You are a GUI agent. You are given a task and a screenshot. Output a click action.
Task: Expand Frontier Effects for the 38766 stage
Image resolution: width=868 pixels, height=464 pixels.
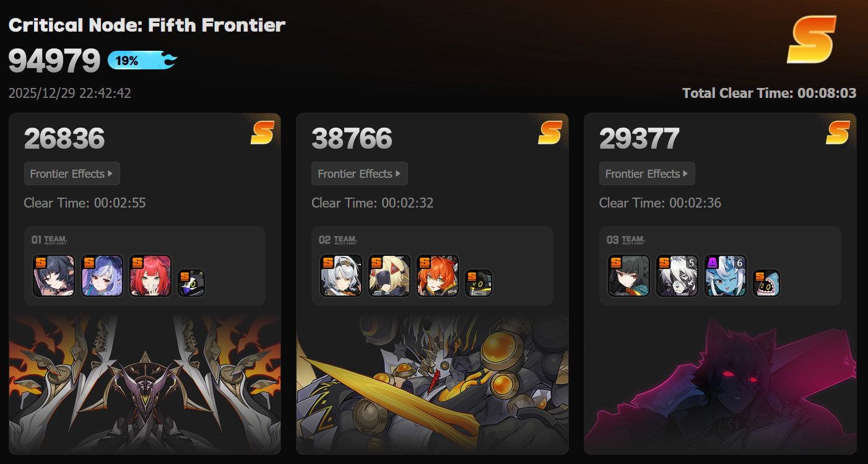point(360,173)
